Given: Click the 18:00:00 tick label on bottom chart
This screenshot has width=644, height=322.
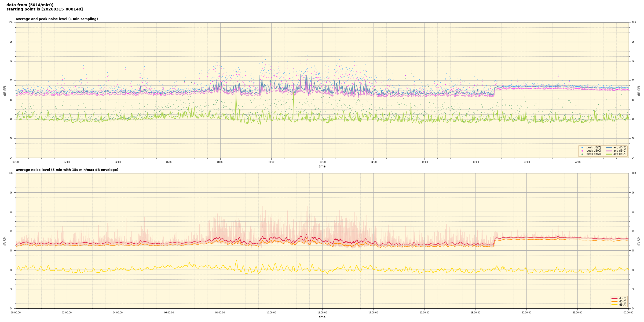Looking at the screenshot, I should coord(475,313).
